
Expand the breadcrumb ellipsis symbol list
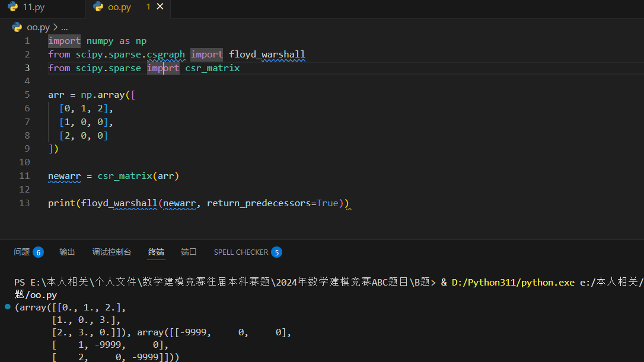coord(65,27)
